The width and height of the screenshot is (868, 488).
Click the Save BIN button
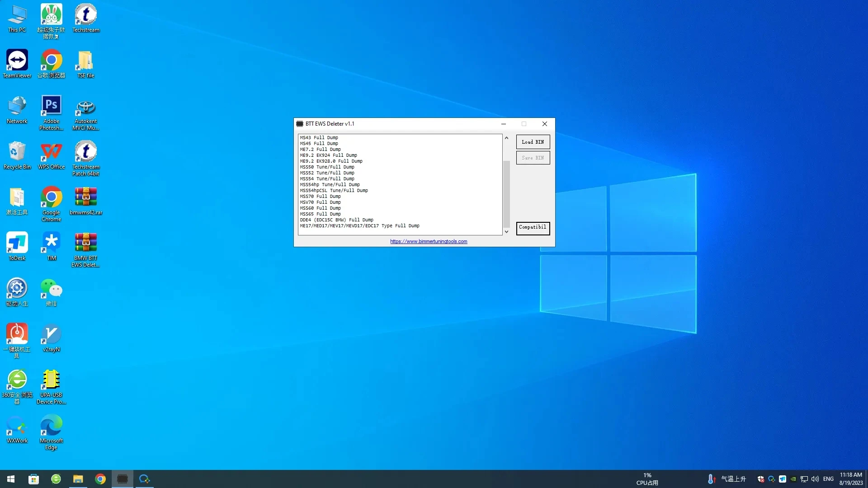pos(533,157)
